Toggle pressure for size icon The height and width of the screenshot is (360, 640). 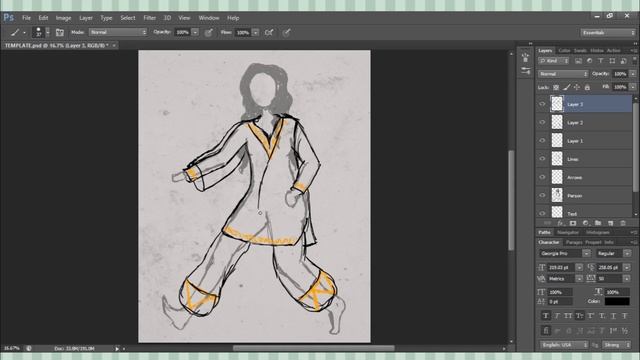tap(287, 32)
